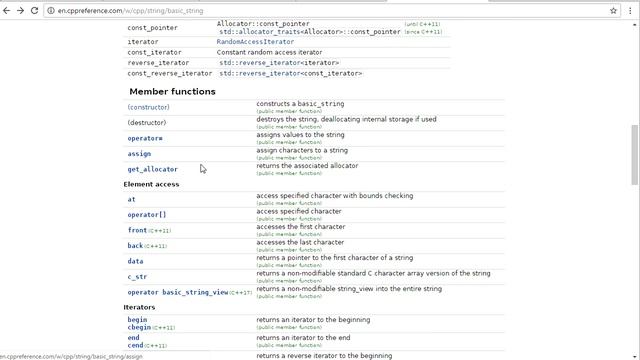Viewport: 640px width, 360px height.
Task: Open the RandomAccessIterator link
Action: (x=255, y=42)
